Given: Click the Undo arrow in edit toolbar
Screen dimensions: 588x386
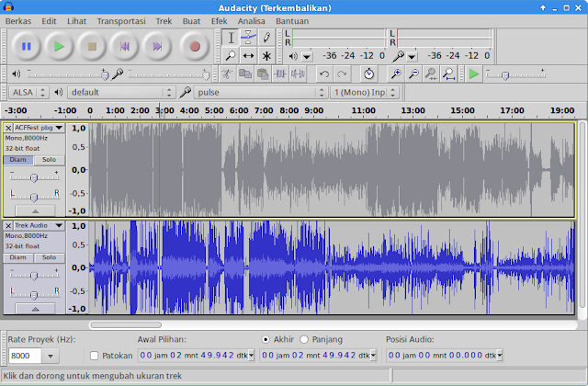Looking at the screenshot, I should click(x=323, y=74).
